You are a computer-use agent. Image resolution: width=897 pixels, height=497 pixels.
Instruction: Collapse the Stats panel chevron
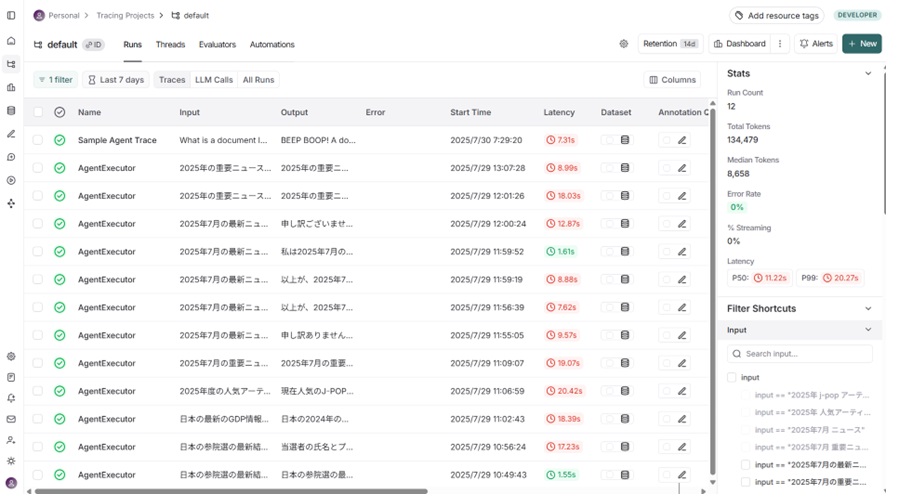pos(868,74)
